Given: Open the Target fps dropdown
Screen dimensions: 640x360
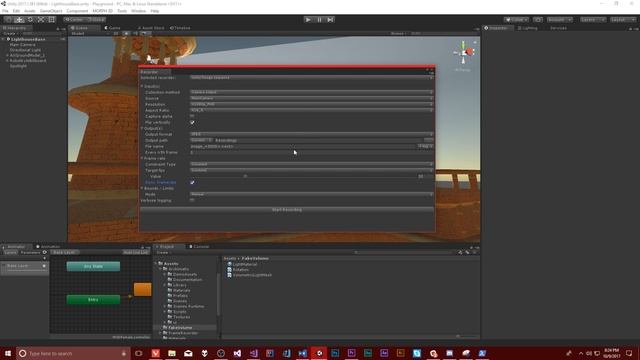Looking at the screenshot, I should click(x=311, y=170).
